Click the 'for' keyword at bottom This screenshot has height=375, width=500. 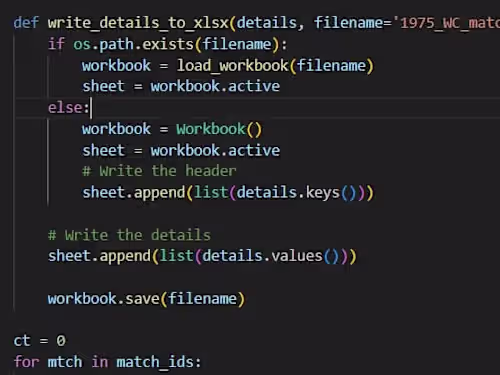pos(26,362)
